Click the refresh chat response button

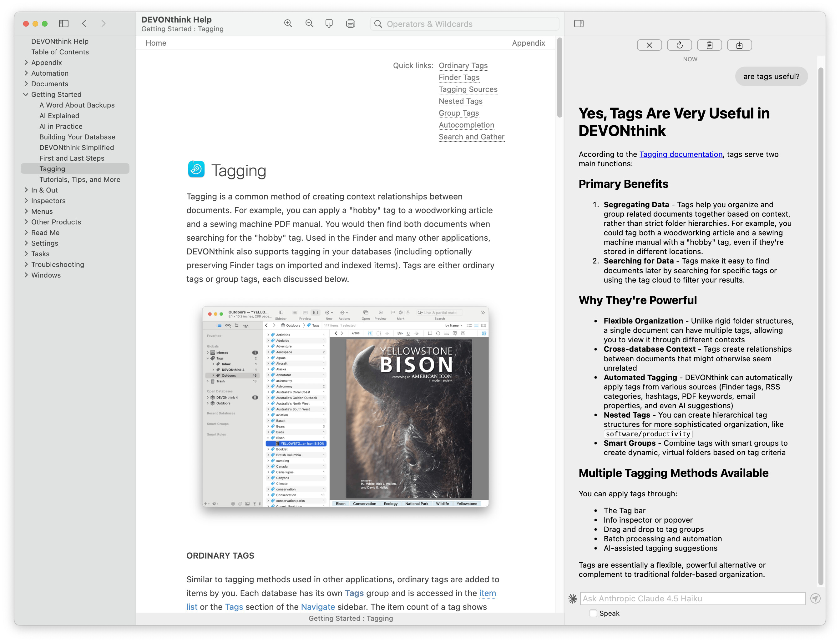(679, 45)
